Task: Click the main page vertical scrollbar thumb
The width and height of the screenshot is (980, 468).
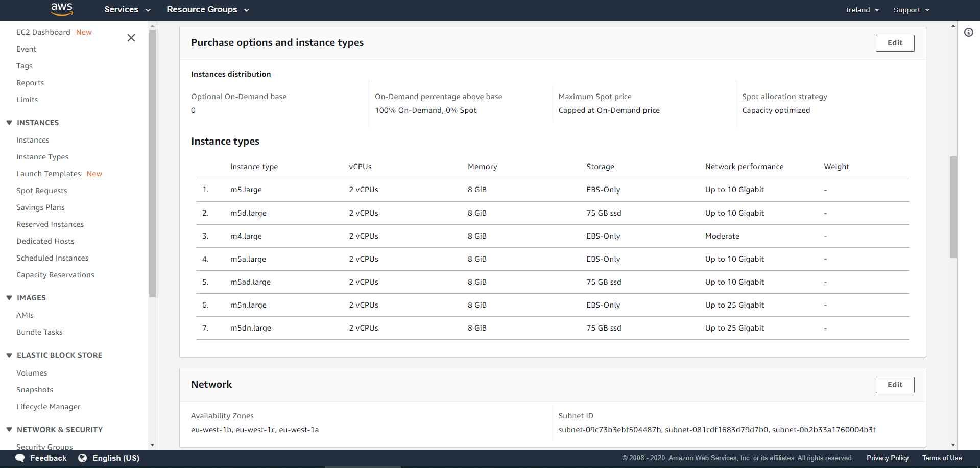Action: [953, 207]
